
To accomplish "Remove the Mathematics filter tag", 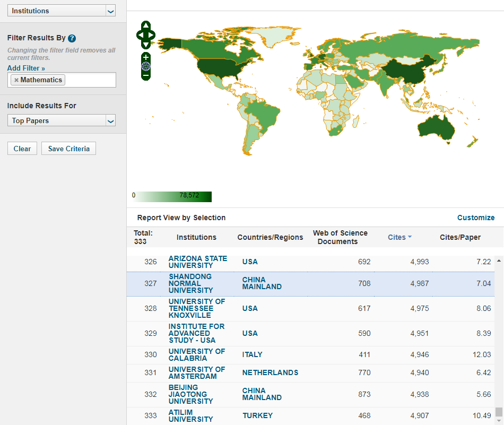I will click(16, 80).
